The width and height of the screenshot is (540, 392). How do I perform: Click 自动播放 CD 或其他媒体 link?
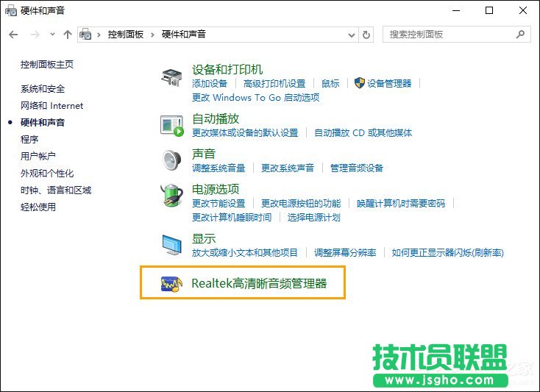(x=363, y=133)
